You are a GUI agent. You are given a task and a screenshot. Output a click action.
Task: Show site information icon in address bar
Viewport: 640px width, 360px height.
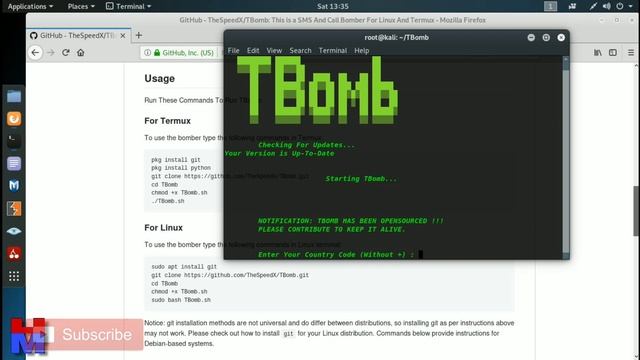pyautogui.click(x=147, y=53)
